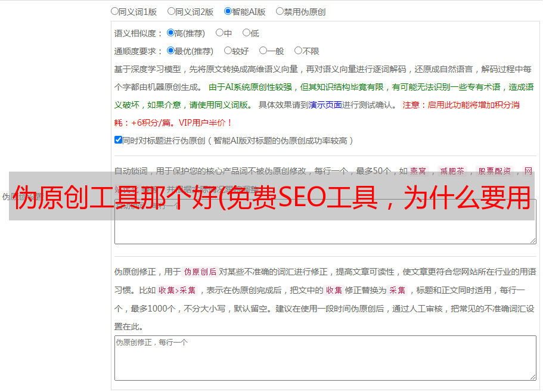
Task: Set 通顺度要求 to 较好
Action: click(228, 51)
